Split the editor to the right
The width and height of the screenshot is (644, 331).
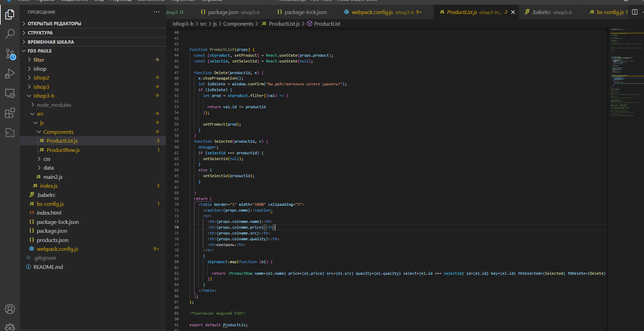pyautogui.click(x=635, y=12)
